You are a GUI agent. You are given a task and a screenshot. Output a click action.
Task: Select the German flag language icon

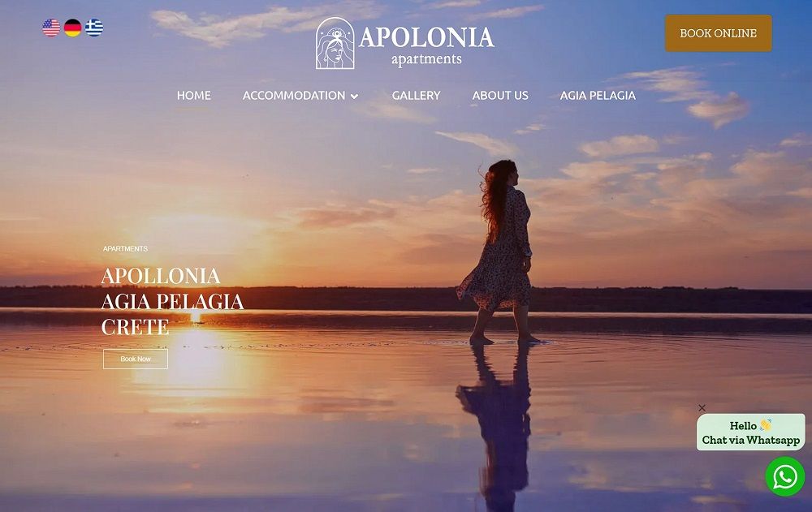click(72, 28)
